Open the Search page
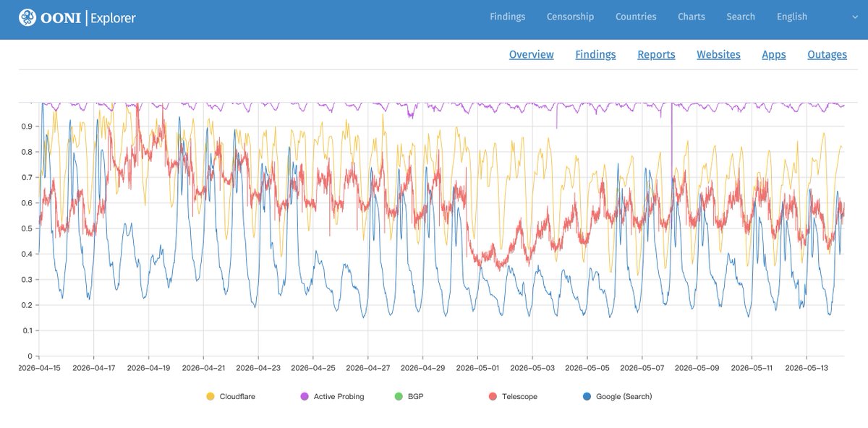 741,17
